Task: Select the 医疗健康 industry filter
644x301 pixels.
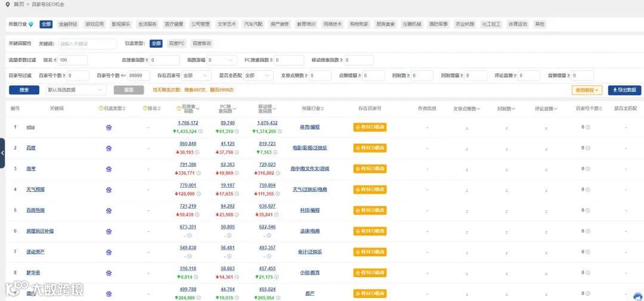Action: point(174,24)
